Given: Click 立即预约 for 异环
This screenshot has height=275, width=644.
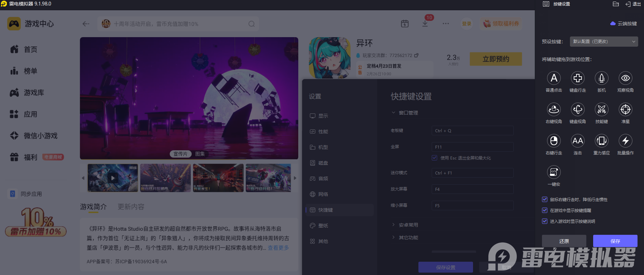Looking at the screenshot, I should tap(496, 59).
